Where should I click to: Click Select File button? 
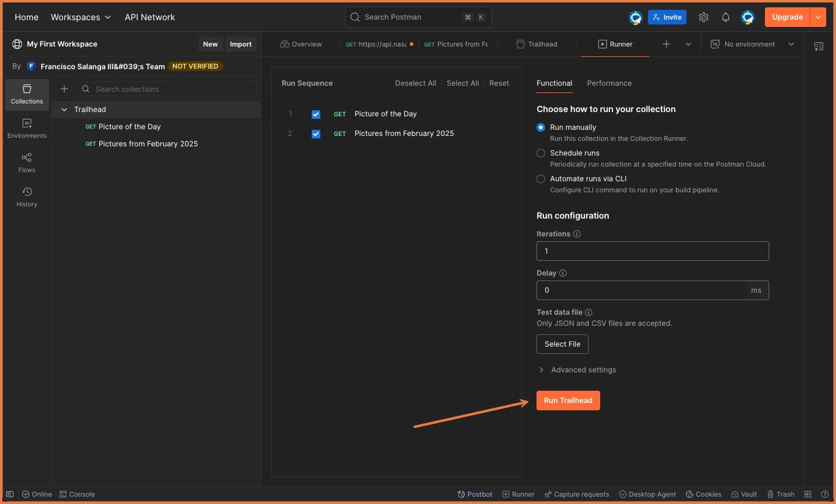pos(562,344)
